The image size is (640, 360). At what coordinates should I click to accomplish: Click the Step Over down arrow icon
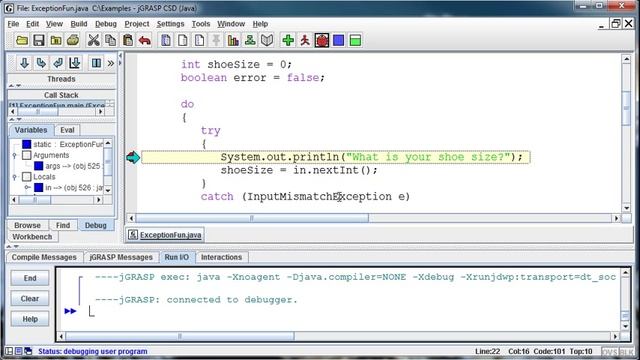[x=24, y=63]
